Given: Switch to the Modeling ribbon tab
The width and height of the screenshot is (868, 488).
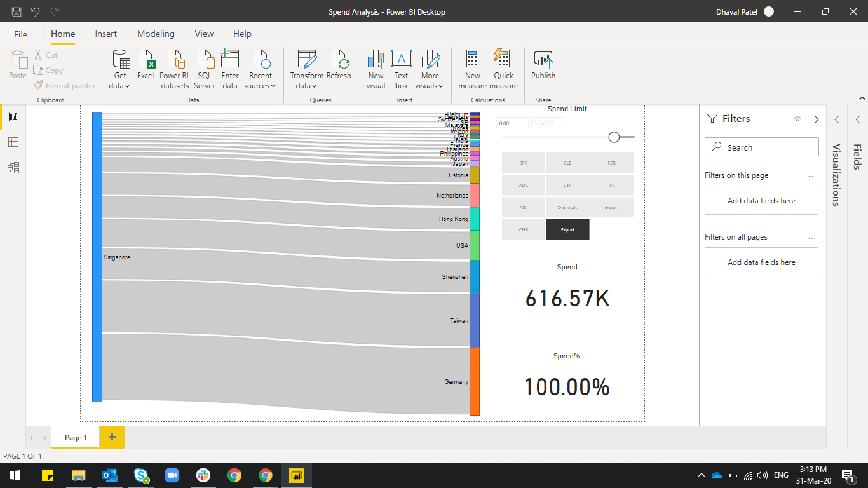Looking at the screenshot, I should click(x=156, y=34).
